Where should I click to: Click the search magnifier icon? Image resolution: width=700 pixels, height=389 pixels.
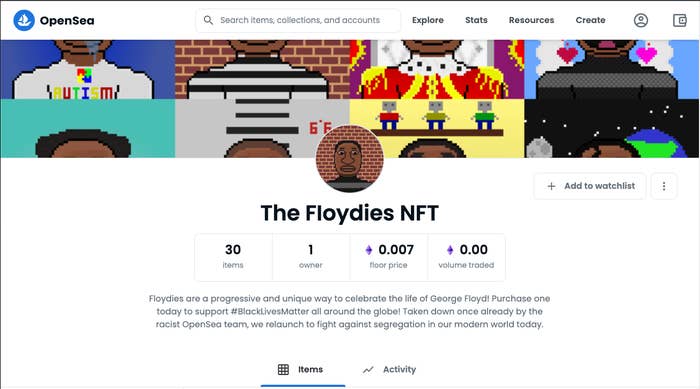tap(208, 20)
